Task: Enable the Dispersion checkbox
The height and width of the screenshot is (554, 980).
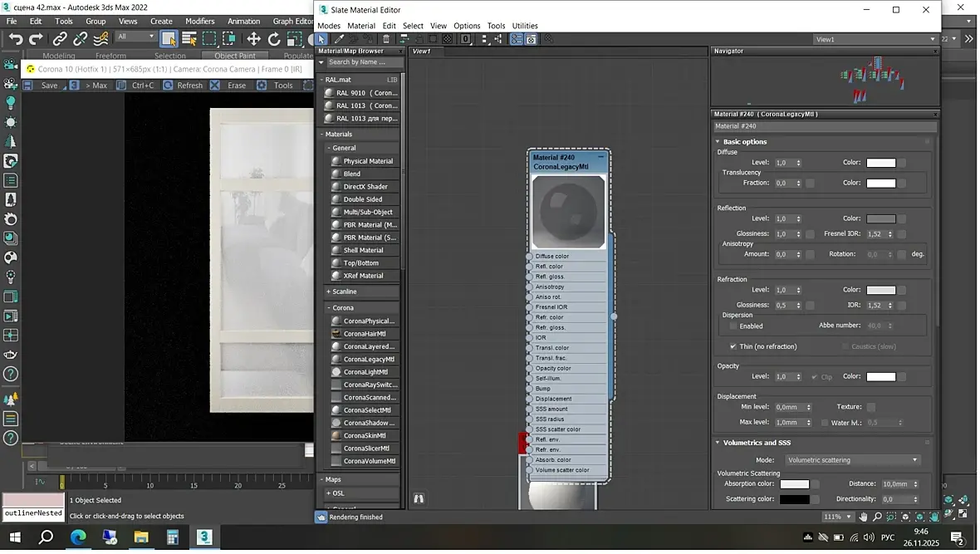Action: tap(733, 326)
